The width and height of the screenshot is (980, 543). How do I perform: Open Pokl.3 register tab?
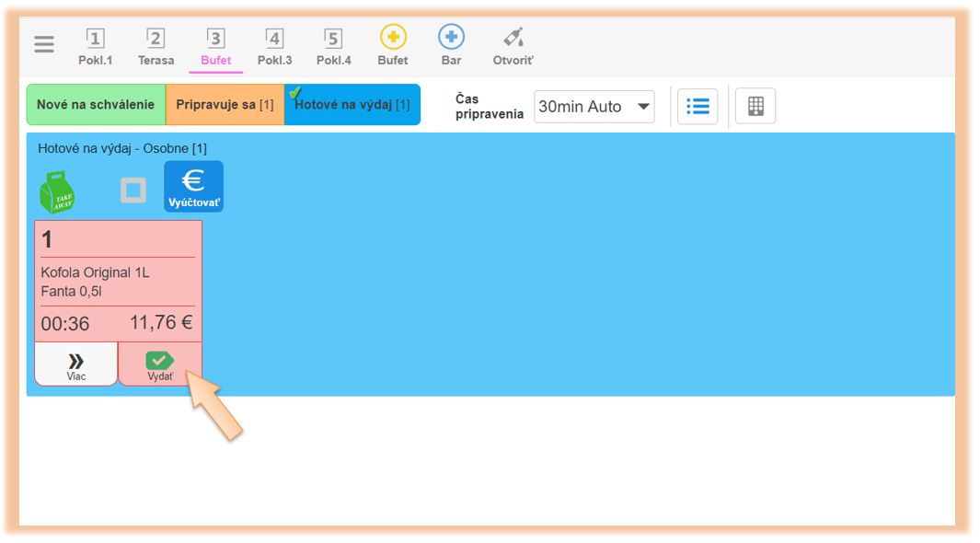tap(274, 47)
